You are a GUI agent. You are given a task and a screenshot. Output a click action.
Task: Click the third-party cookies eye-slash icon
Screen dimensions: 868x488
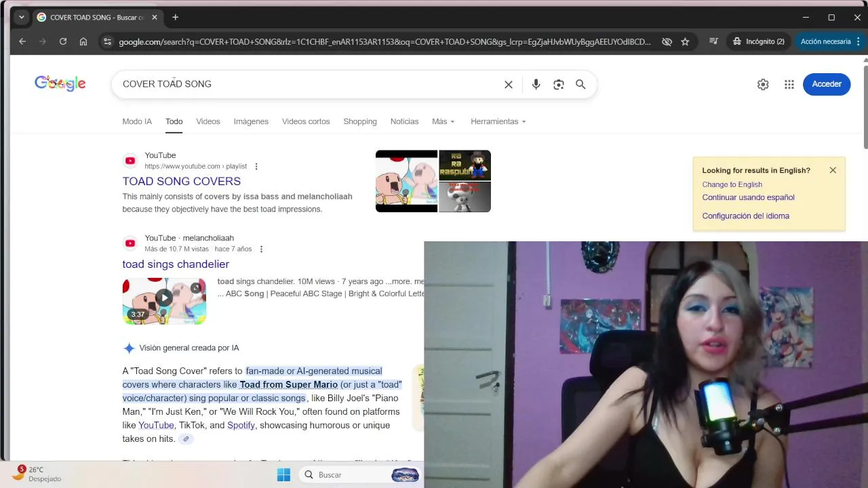point(667,41)
